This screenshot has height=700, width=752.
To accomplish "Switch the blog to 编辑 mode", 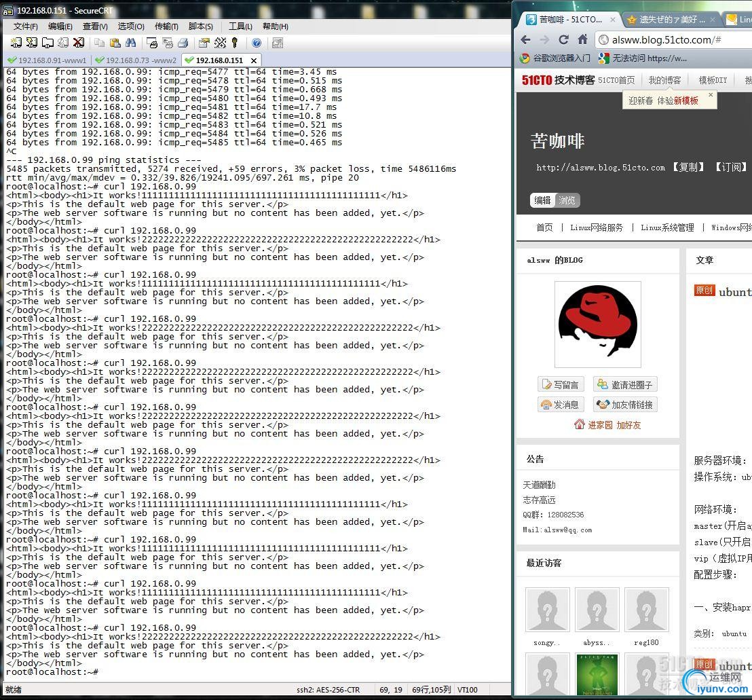I will pos(543,200).
